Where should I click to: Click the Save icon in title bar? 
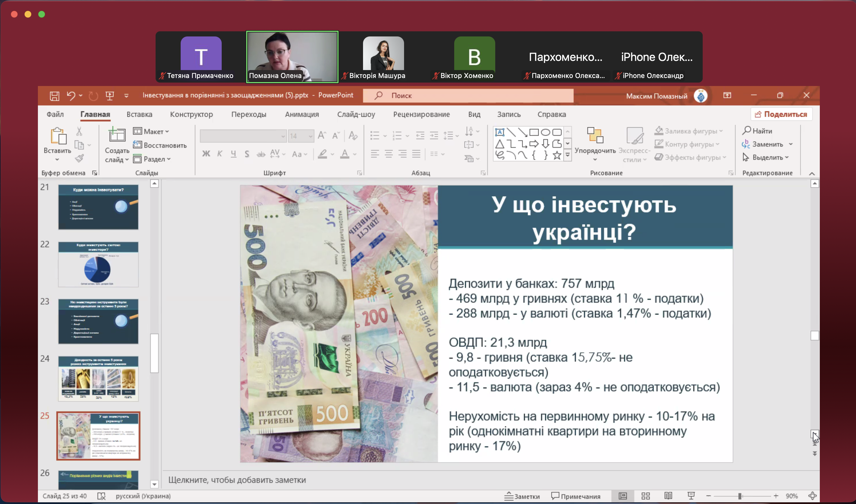[x=54, y=96]
